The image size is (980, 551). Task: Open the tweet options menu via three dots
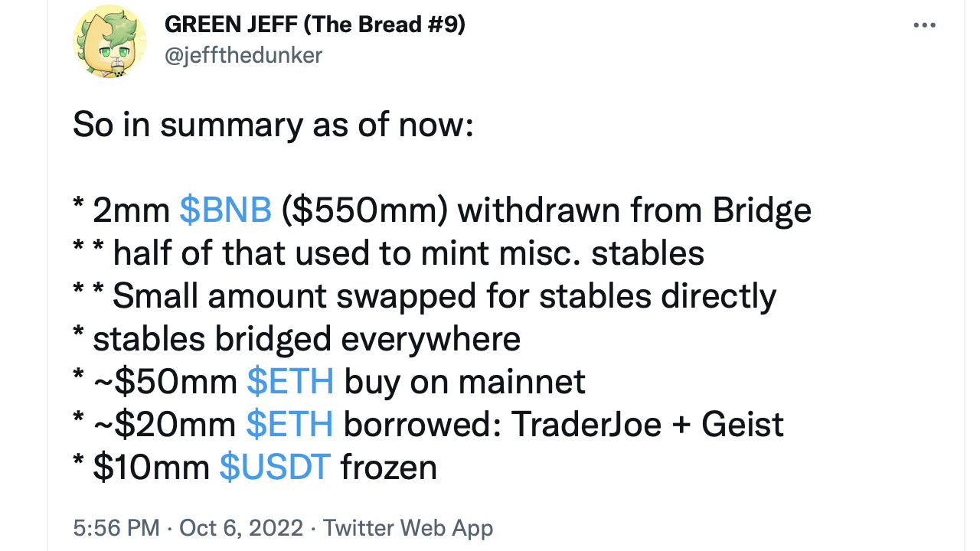tap(925, 24)
